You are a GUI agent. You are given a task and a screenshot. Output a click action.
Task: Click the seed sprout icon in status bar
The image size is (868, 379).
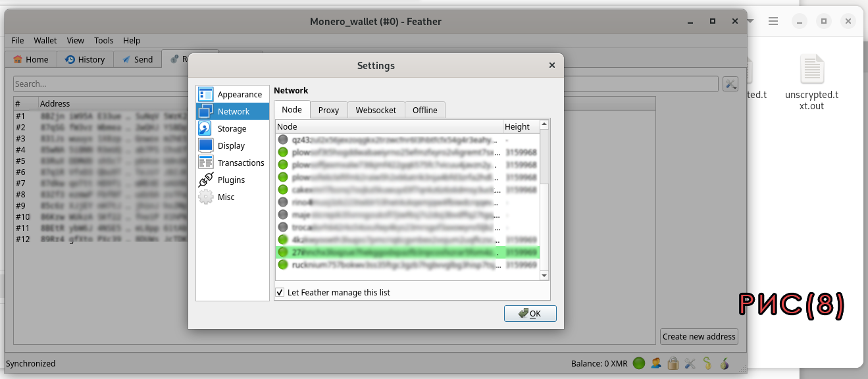(x=707, y=363)
